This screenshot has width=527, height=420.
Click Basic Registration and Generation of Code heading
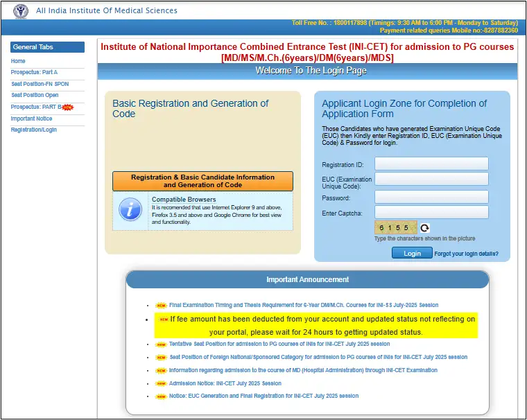point(191,109)
